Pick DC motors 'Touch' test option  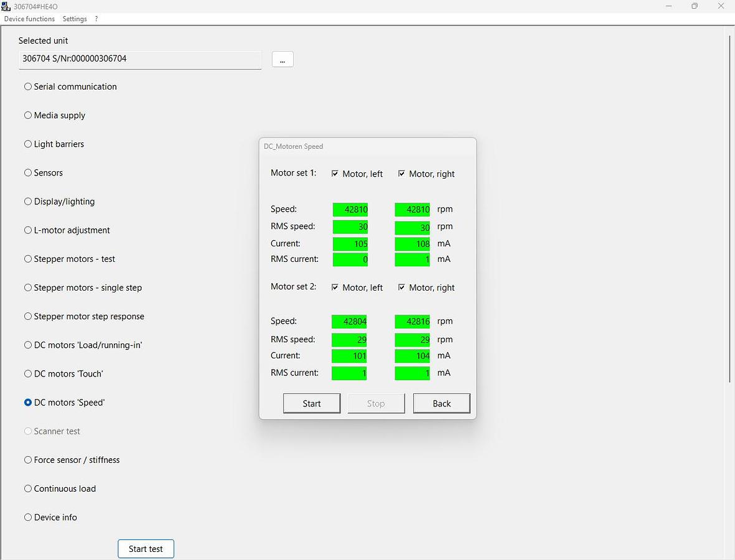(x=28, y=373)
